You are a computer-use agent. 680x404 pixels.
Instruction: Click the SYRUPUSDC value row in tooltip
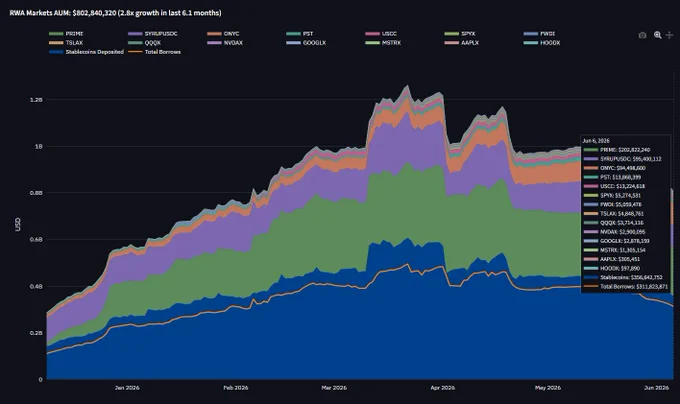coord(623,159)
